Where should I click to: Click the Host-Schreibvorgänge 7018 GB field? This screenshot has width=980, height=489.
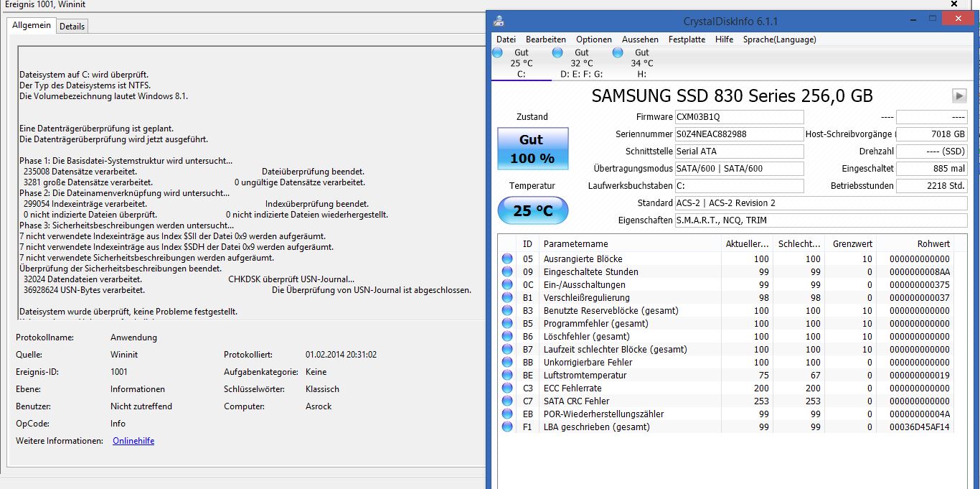click(932, 134)
